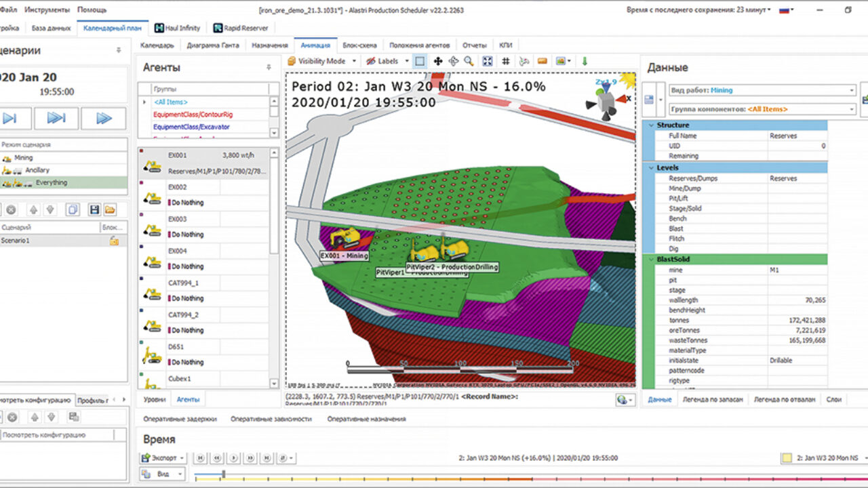Click the Экспорт button in the time panel
Viewport: 868px width, 488px height.
coord(163,458)
